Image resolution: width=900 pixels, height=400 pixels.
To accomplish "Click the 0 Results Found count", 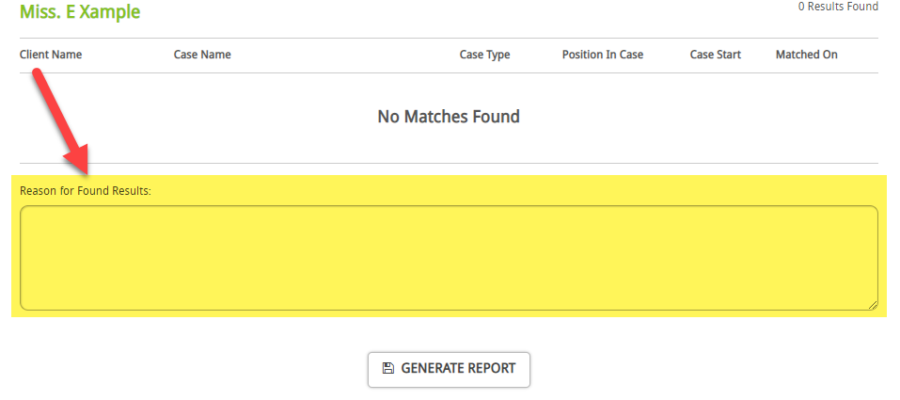I will pyautogui.click(x=838, y=7).
